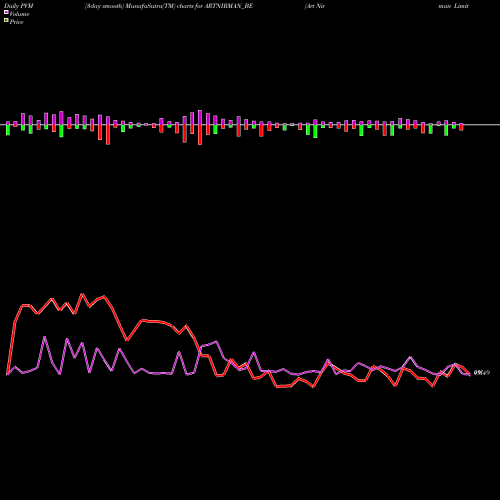The image size is (500, 500).
Task: Click the tallest magenta volume bar mid-chart
Action: pyautogui.click(x=200, y=117)
